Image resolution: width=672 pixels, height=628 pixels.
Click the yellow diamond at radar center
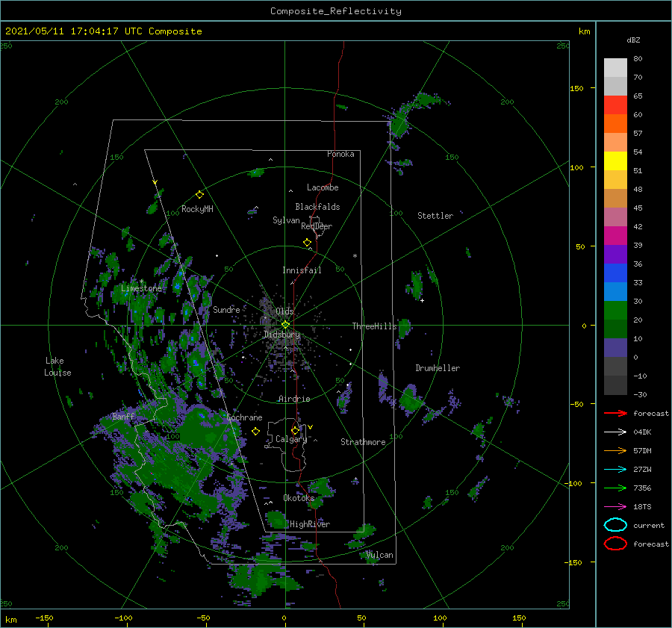point(285,325)
